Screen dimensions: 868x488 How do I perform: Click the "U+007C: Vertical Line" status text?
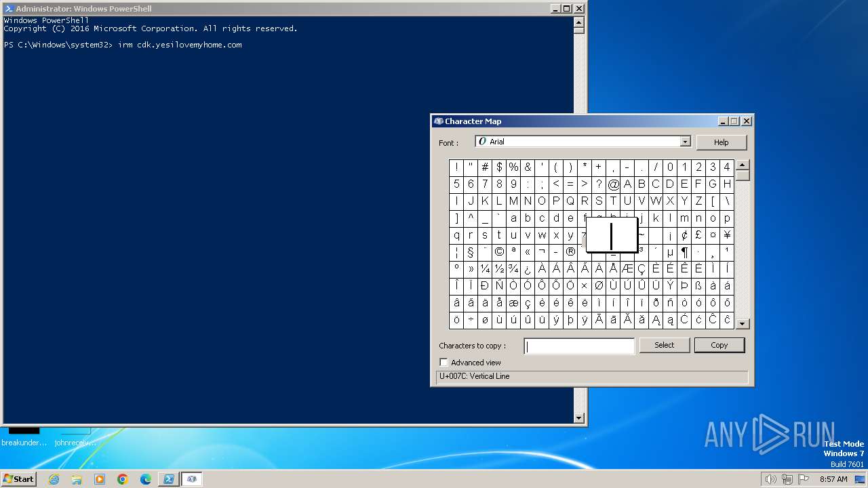pyautogui.click(x=475, y=376)
